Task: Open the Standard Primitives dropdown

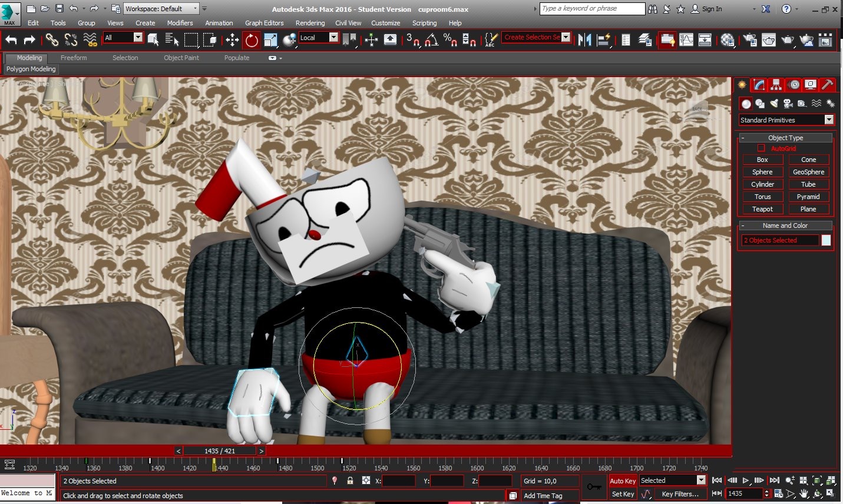Action: click(x=786, y=120)
